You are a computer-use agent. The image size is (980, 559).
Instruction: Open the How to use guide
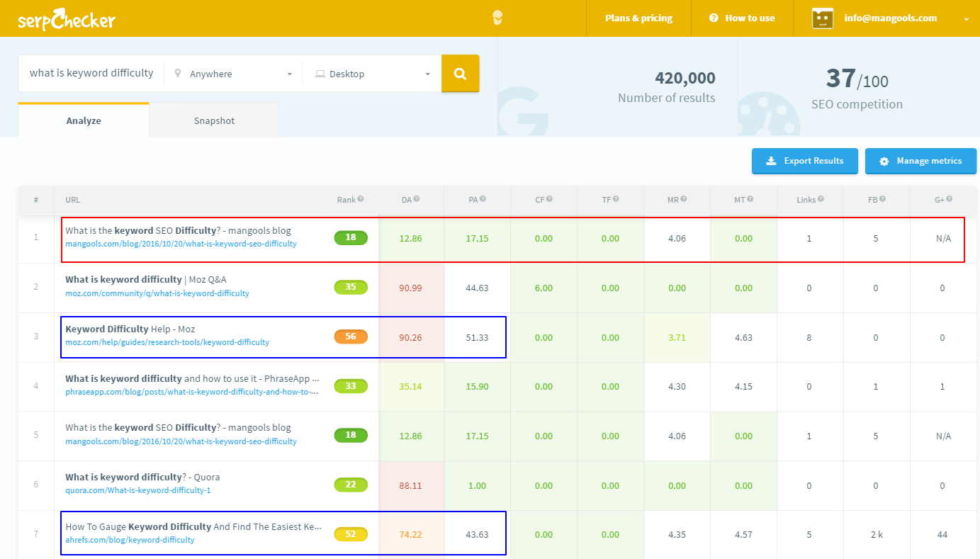742,18
